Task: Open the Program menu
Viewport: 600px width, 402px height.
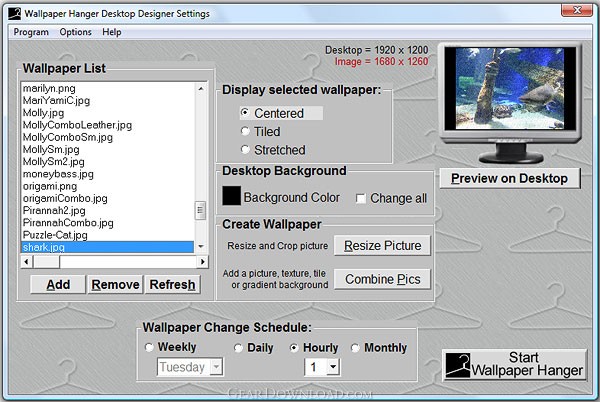Action: 31,32
